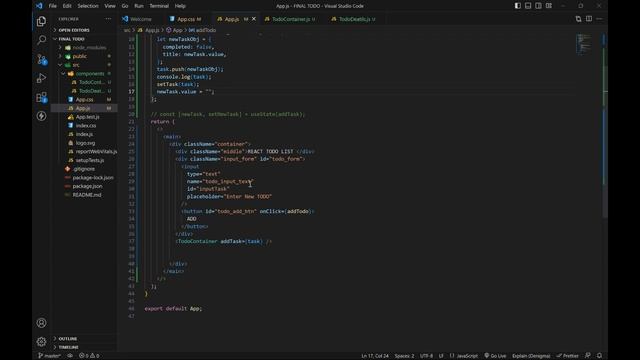
Task: Open the Extensions view
Action: coord(41,97)
